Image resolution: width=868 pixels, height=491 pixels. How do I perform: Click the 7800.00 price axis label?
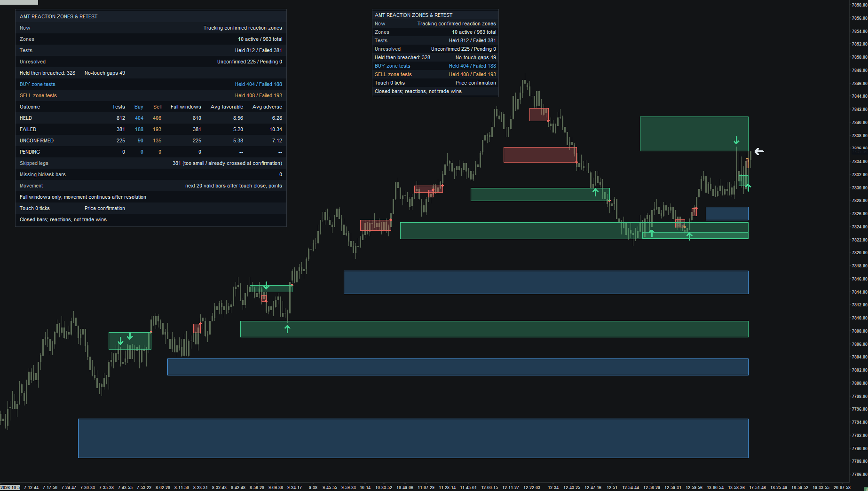click(860, 383)
